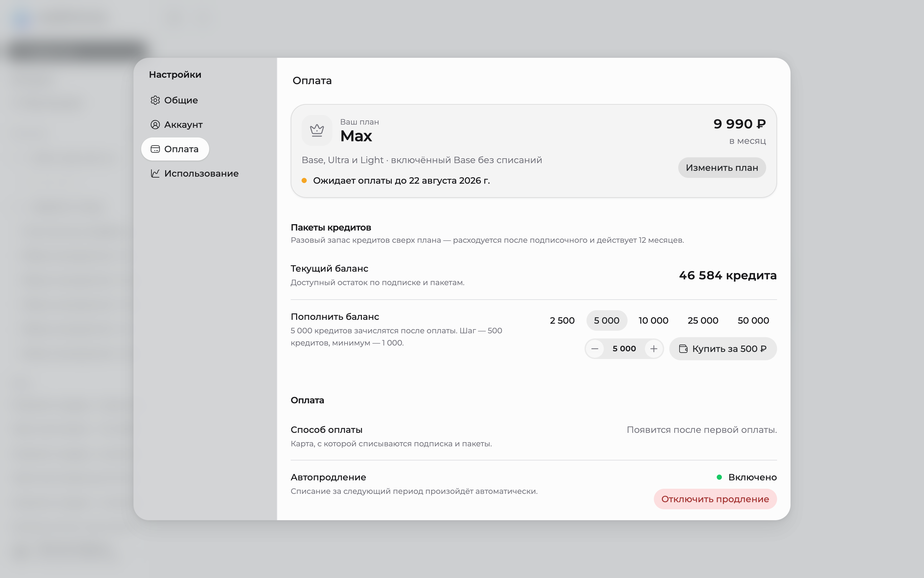Click the Появится после первой оплаты text
The image size is (924, 578).
coord(702,430)
